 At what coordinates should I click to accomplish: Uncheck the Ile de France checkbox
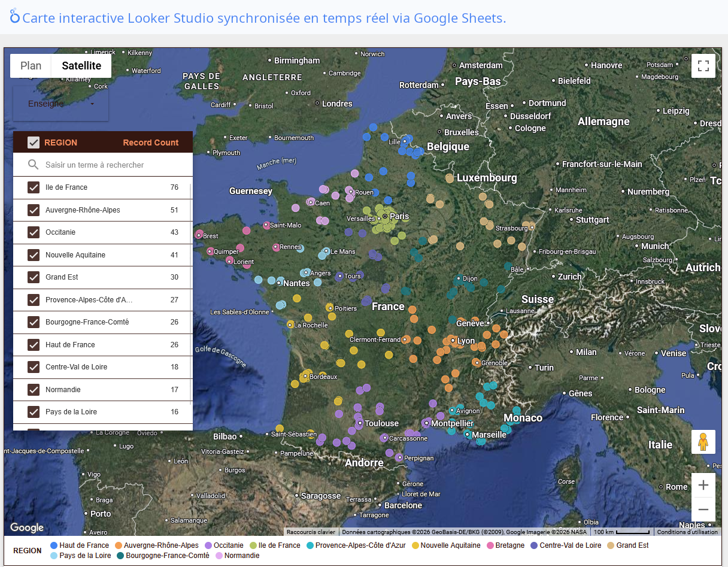pos(34,187)
